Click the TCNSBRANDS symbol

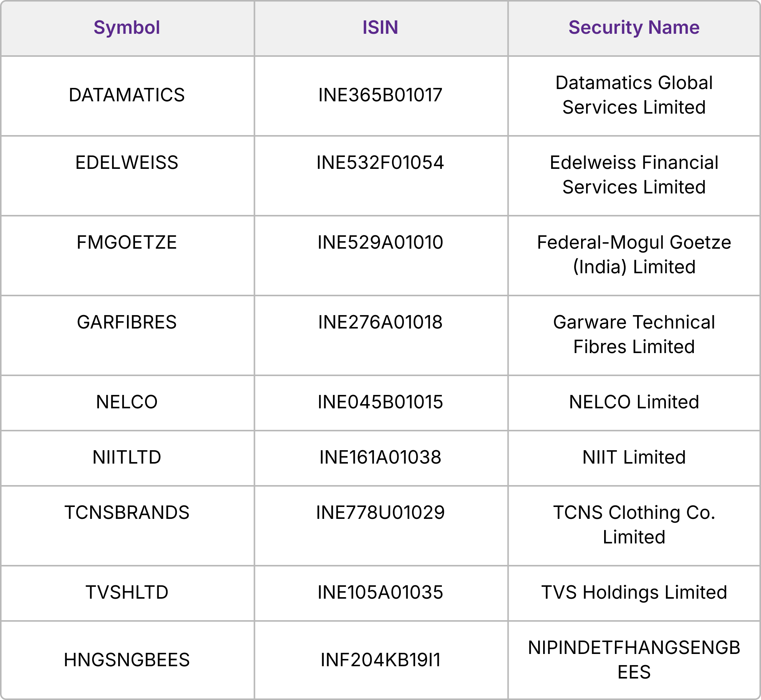127,513
